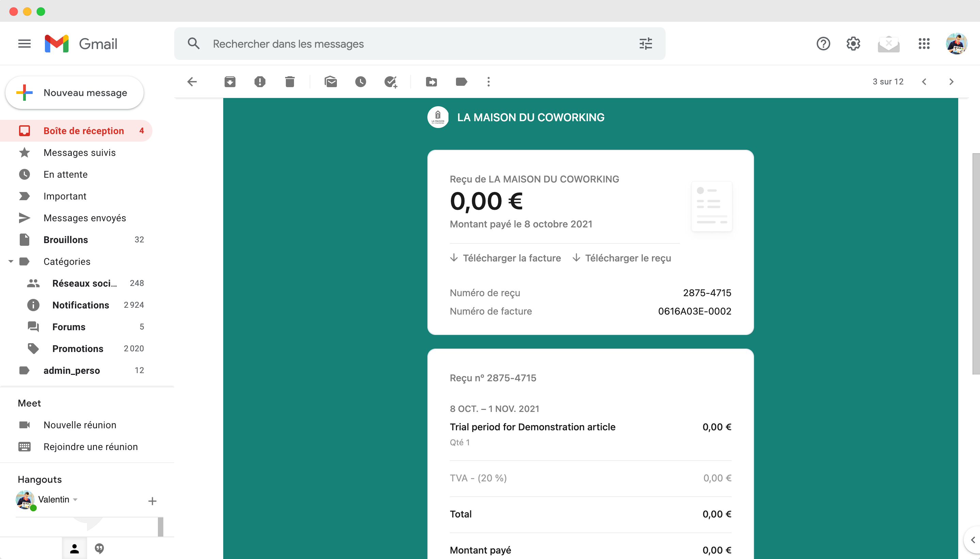The width and height of the screenshot is (980, 559).
Task: Open Settings gear icon
Action: tap(853, 44)
